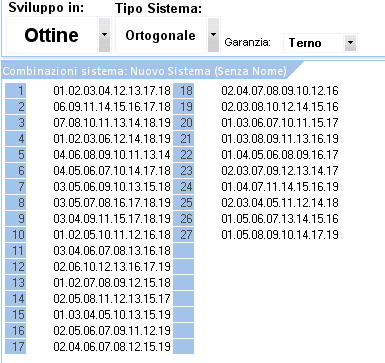Select the Combinazioni sistema header tab
This screenshot has height=363, width=385.
(145, 71)
